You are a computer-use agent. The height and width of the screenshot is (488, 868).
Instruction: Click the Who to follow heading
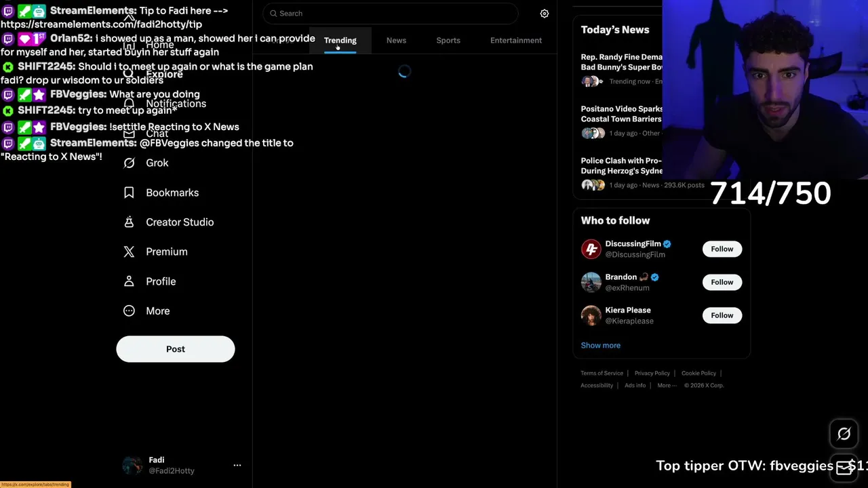click(615, 220)
